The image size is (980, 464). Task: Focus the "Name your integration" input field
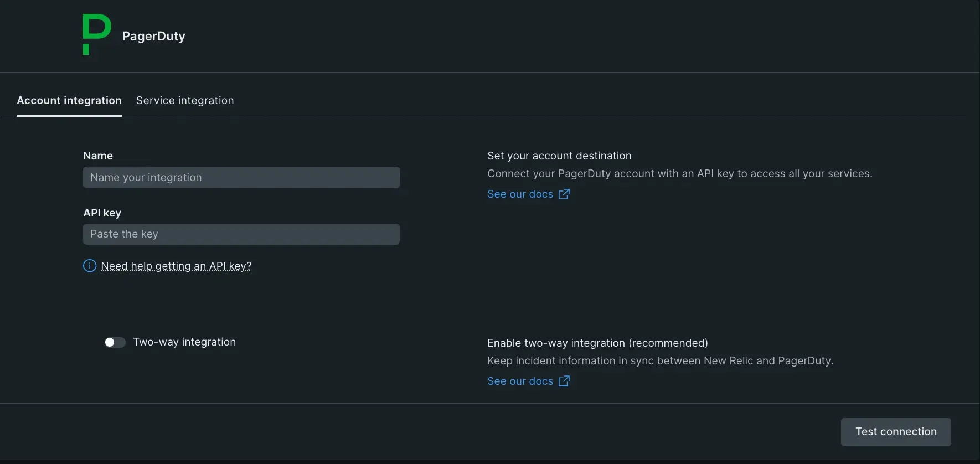point(241,178)
